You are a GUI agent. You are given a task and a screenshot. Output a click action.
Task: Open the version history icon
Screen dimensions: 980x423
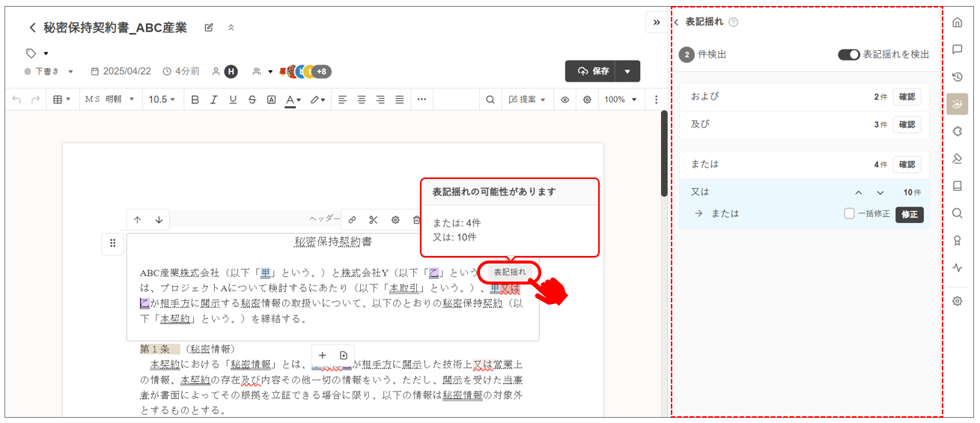point(957,76)
